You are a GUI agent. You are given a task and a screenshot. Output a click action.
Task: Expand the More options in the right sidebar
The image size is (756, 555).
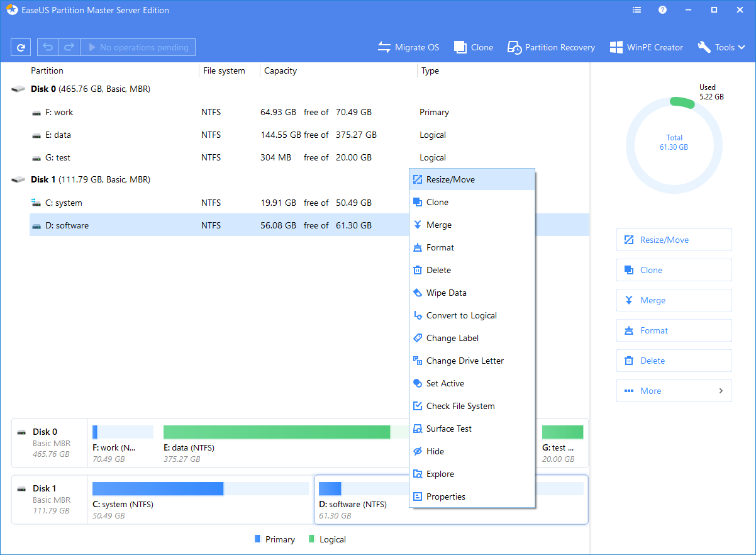[x=674, y=391]
